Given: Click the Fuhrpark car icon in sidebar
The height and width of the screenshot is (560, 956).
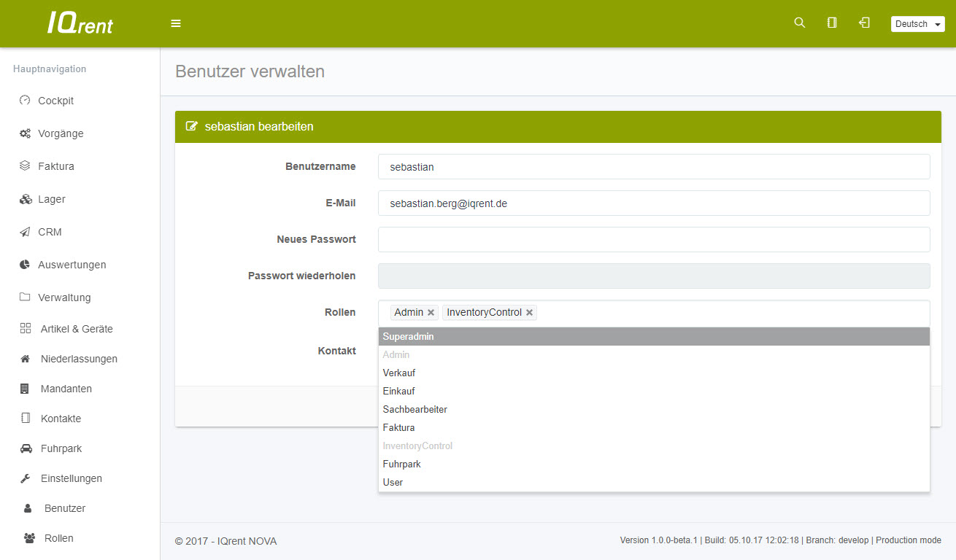Looking at the screenshot, I should click(26, 448).
